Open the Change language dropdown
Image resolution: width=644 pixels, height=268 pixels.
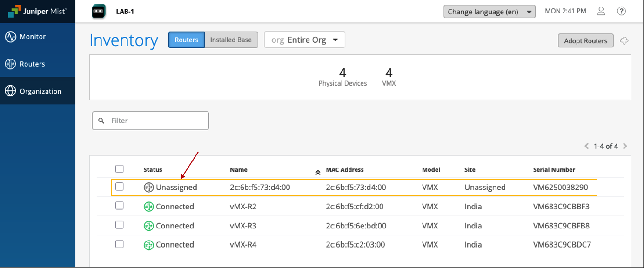[x=489, y=12]
